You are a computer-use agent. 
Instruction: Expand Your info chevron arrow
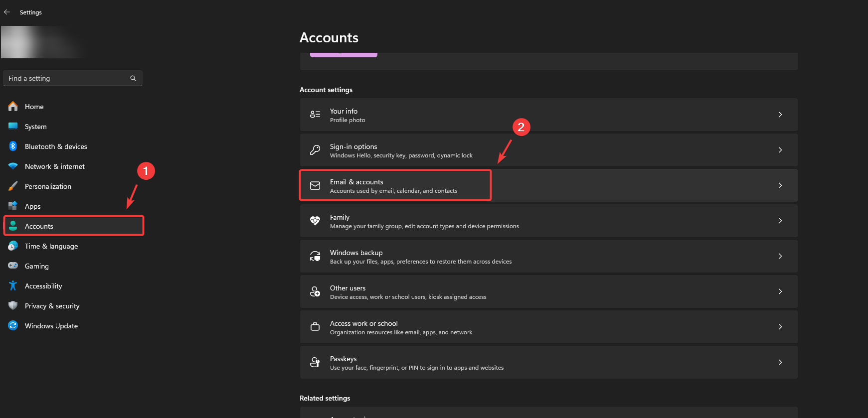(780, 115)
